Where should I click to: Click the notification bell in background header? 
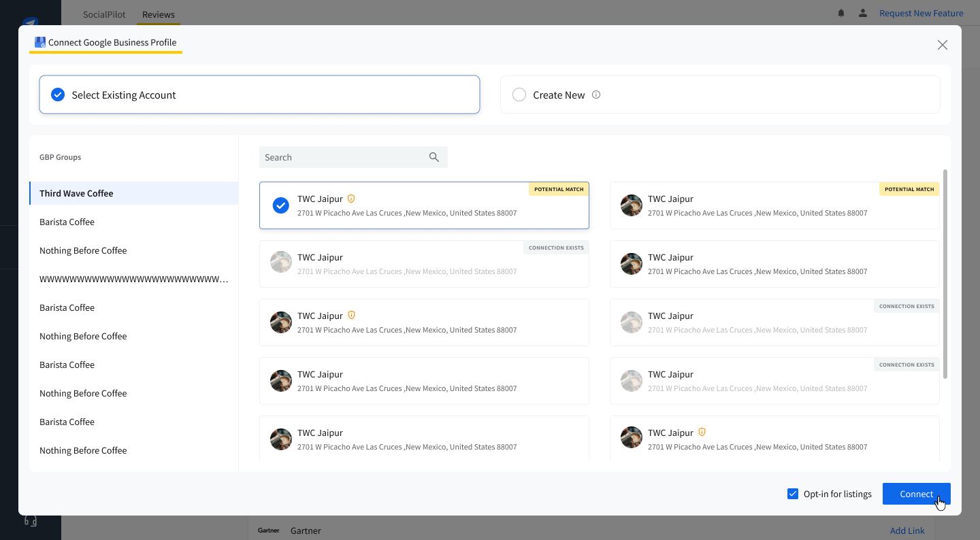point(841,13)
